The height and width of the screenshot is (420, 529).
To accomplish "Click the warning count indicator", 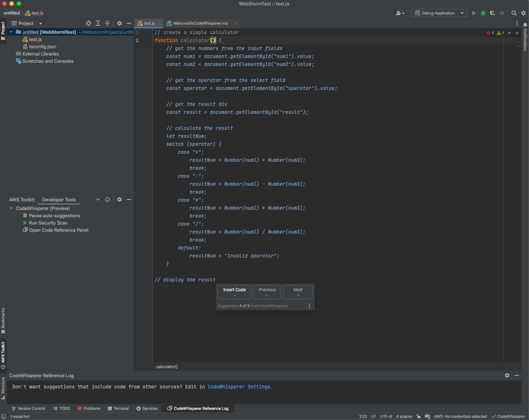I will click(501, 33).
